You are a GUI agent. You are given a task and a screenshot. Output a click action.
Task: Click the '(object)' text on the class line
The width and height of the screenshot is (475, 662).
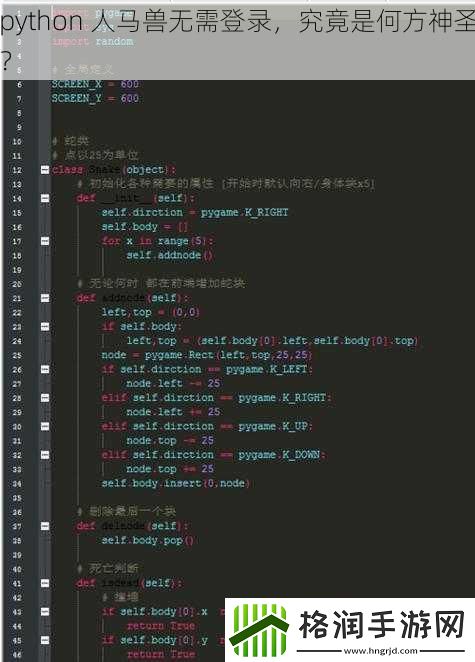pos(146,170)
